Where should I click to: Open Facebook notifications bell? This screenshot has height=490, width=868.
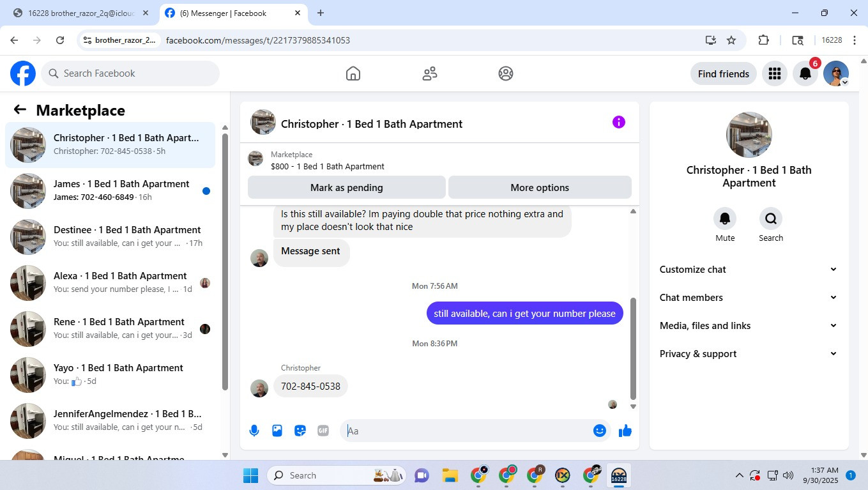(805, 73)
